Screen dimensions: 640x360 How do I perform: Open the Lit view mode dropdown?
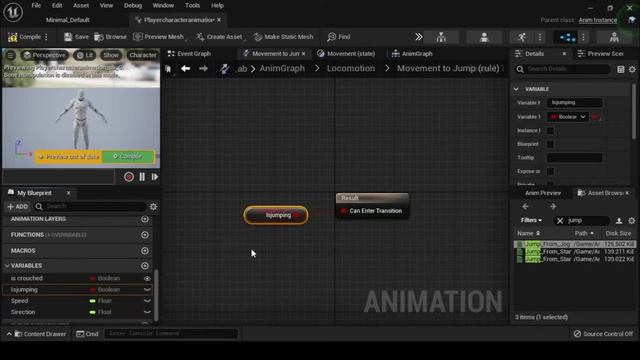pos(85,55)
